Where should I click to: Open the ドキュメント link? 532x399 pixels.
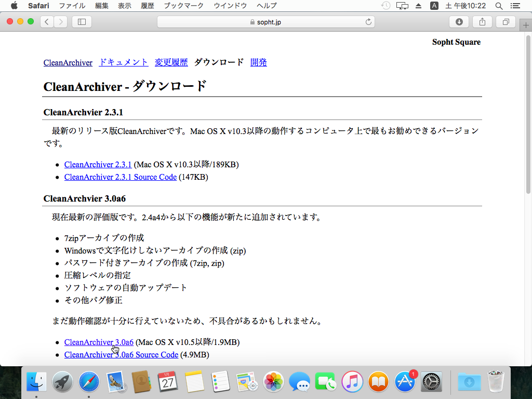point(124,62)
